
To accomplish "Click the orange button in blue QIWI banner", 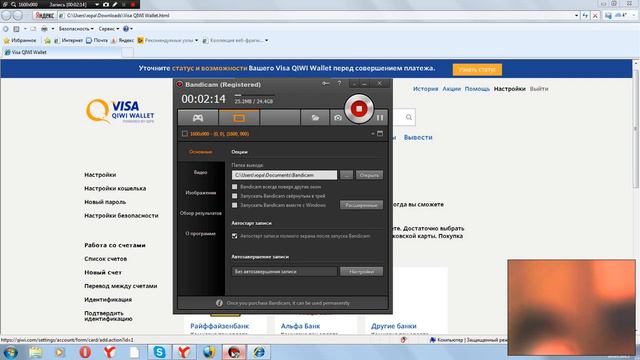I will [477, 70].
